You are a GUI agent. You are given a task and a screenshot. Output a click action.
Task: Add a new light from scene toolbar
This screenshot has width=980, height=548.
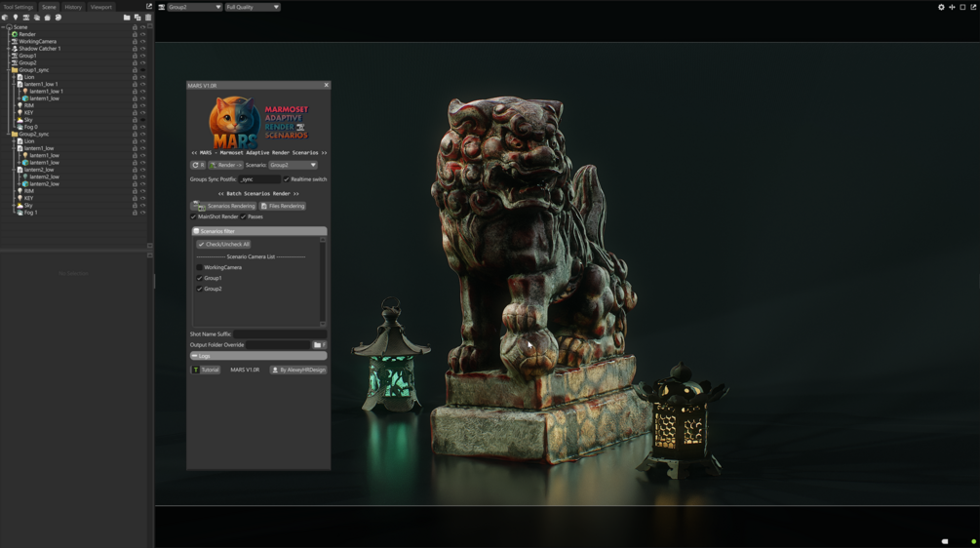point(16,18)
